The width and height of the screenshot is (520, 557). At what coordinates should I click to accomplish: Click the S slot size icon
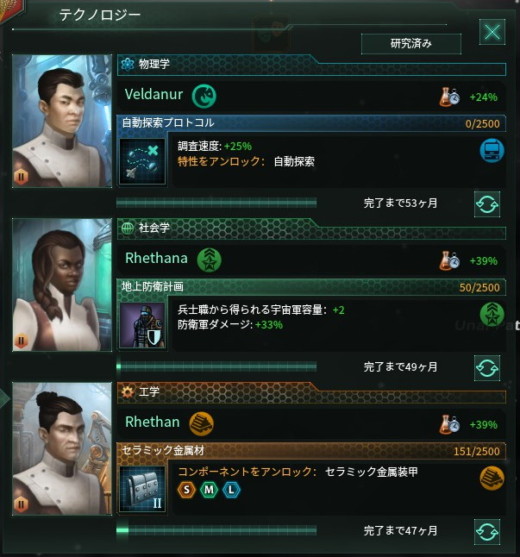click(186, 490)
